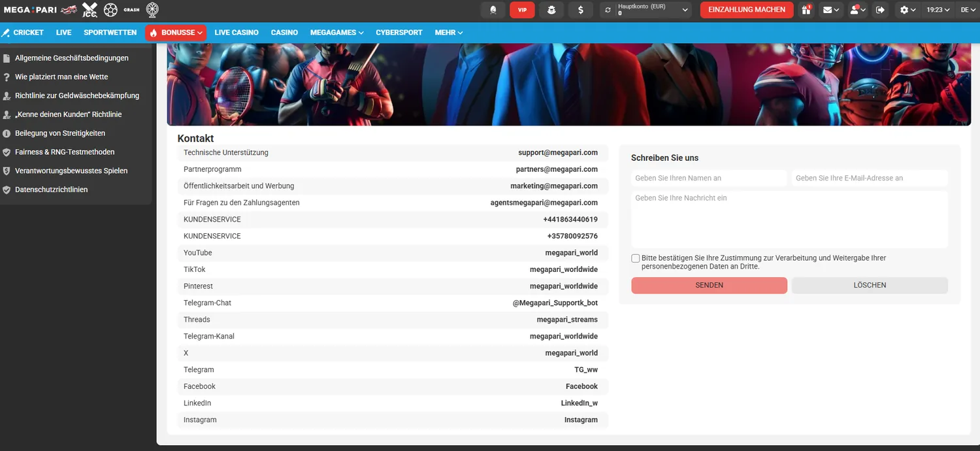Open the Megapari logo home link
980x451 pixels.
(31, 10)
